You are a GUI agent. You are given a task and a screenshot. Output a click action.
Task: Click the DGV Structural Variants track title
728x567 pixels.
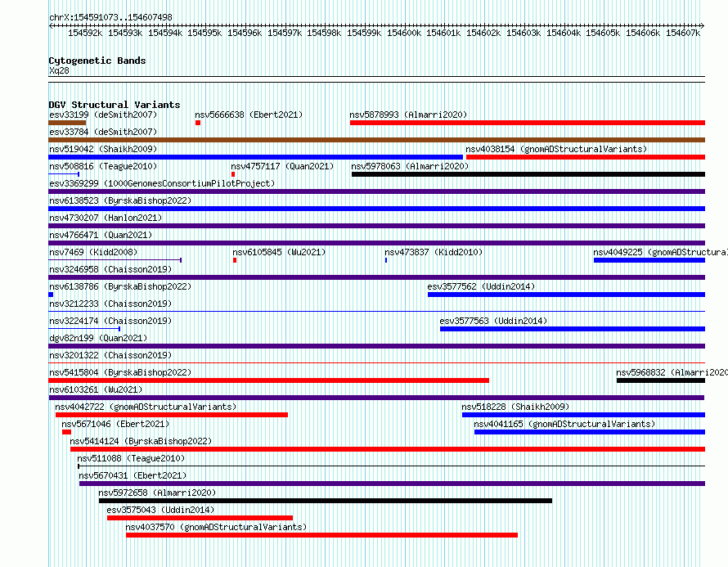(115, 105)
